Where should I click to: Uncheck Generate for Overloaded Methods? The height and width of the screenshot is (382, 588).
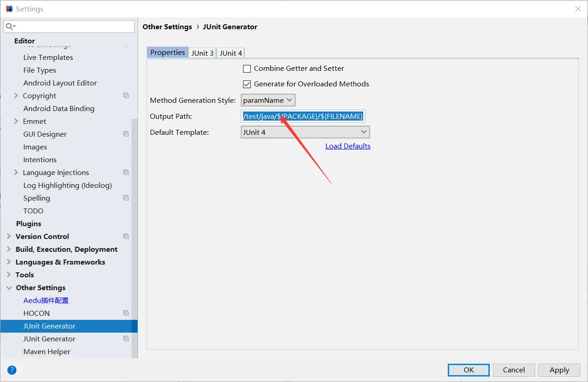[247, 84]
